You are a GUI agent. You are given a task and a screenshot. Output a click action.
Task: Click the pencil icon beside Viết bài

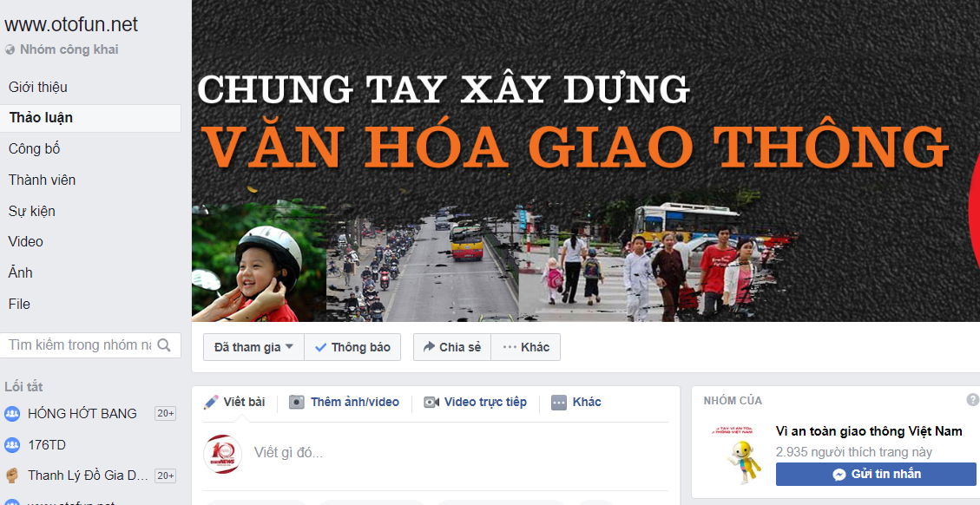(x=211, y=402)
